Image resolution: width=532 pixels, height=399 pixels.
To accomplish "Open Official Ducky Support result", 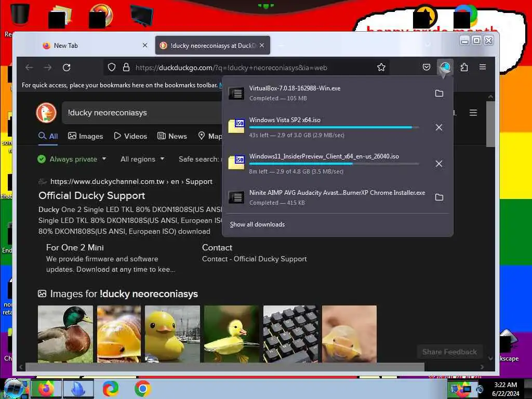I will point(91,195).
